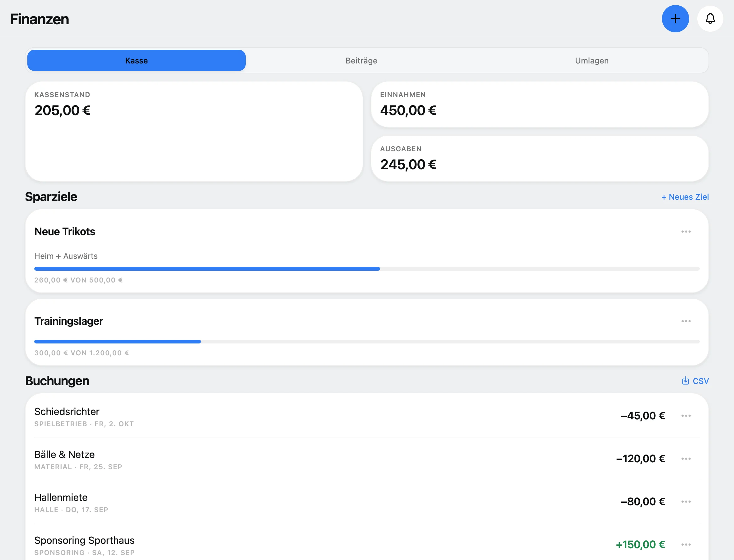Screen dimensions: 734x560
Task: Click the Neue Trikots progress bar
Action: (x=367, y=269)
